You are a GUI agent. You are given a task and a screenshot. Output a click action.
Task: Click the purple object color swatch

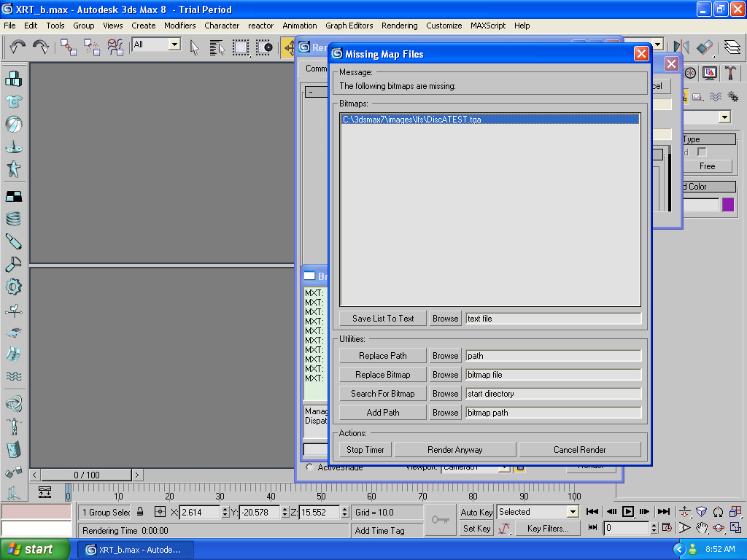tap(728, 205)
